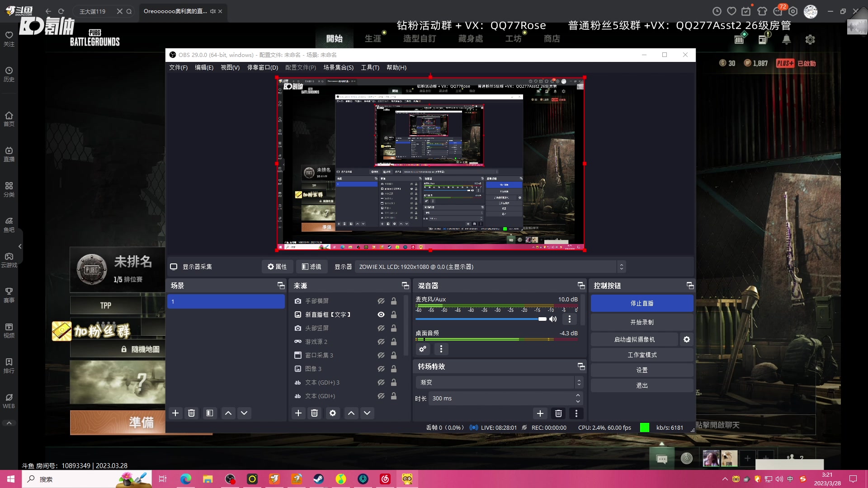
Task: Open source properties gear in Sources panel
Action: (333, 413)
